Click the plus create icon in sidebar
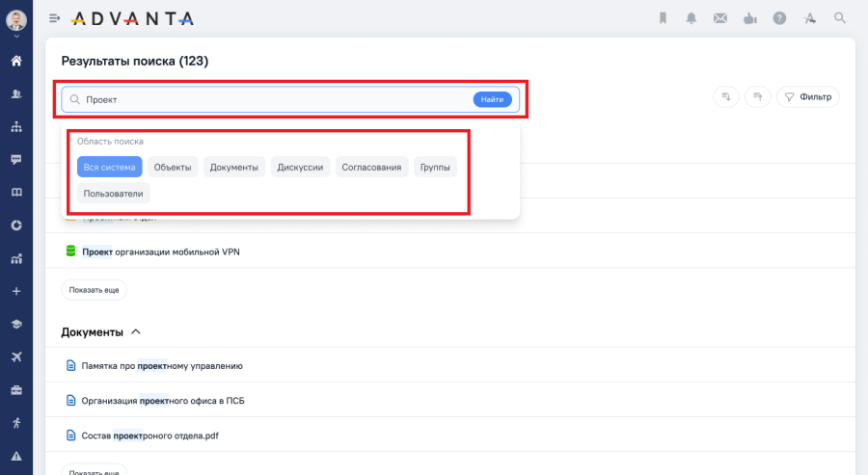The width and height of the screenshot is (868, 475). click(x=16, y=291)
